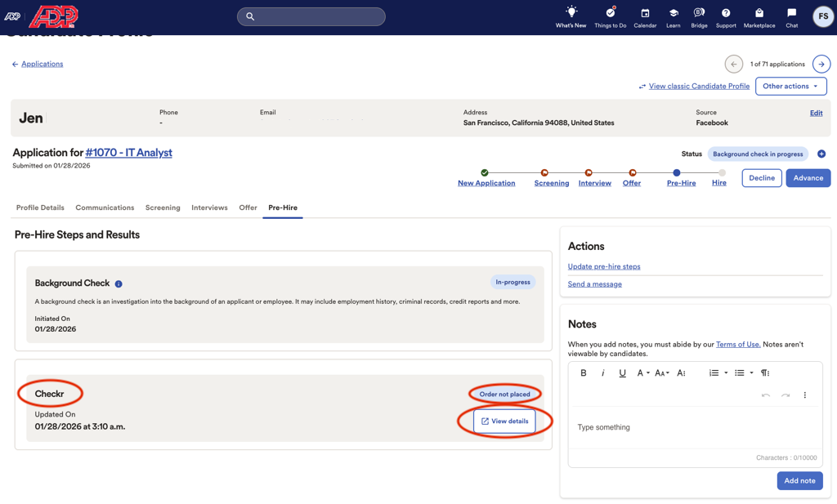The width and height of the screenshot is (837, 504).
Task: Toggle underline in notes editor
Action: 622,372
